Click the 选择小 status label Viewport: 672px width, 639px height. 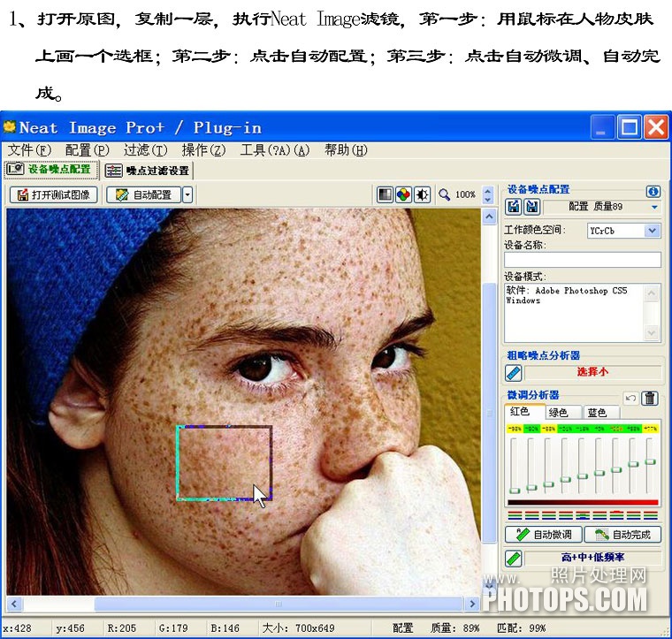click(592, 372)
